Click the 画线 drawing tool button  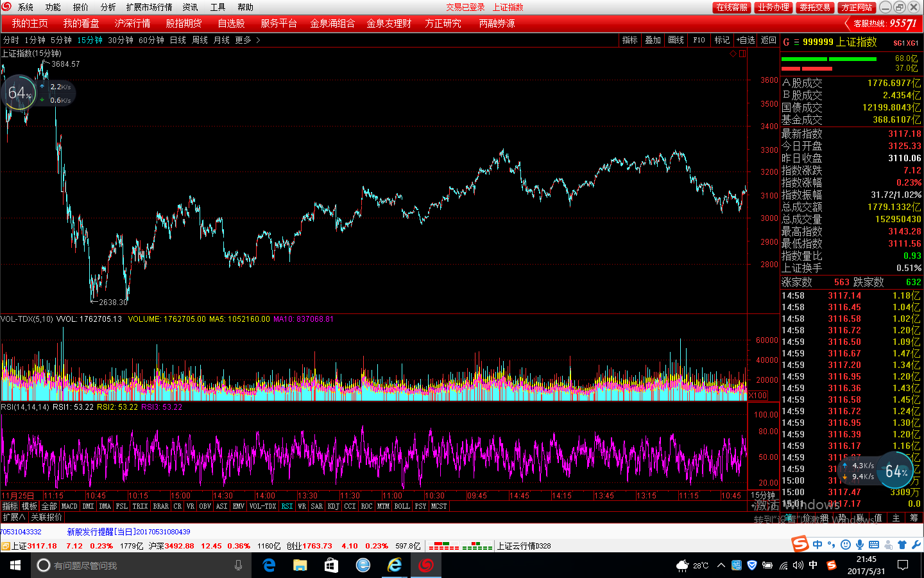click(x=676, y=40)
